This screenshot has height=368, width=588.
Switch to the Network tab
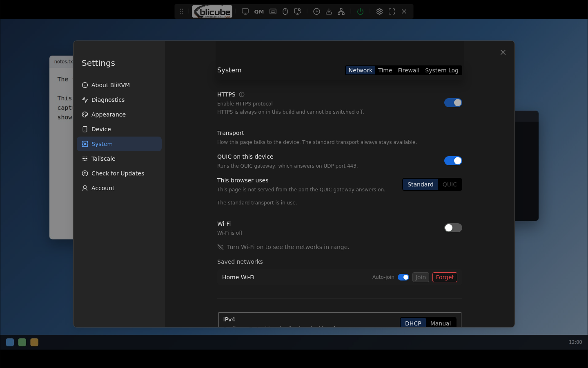tap(360, 70)
